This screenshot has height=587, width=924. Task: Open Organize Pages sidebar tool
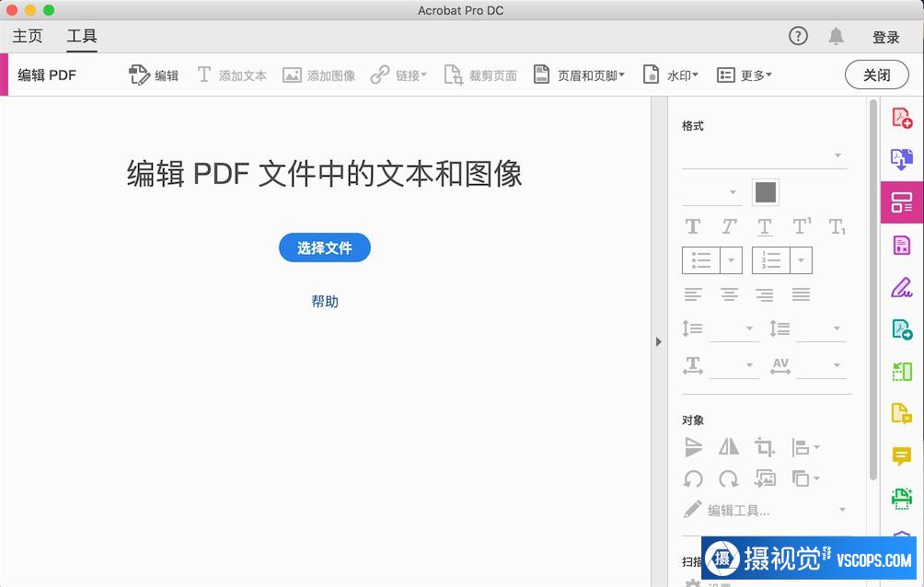point(902,372)
